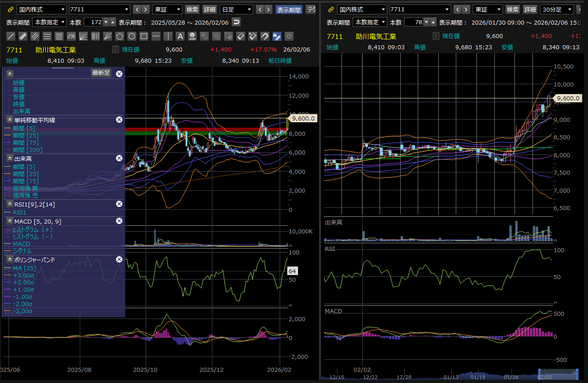The width and height of the screenshot is (588, 383).
Task: Click the テクニカル tab at left chart's edge
Action: coord(312,9)
